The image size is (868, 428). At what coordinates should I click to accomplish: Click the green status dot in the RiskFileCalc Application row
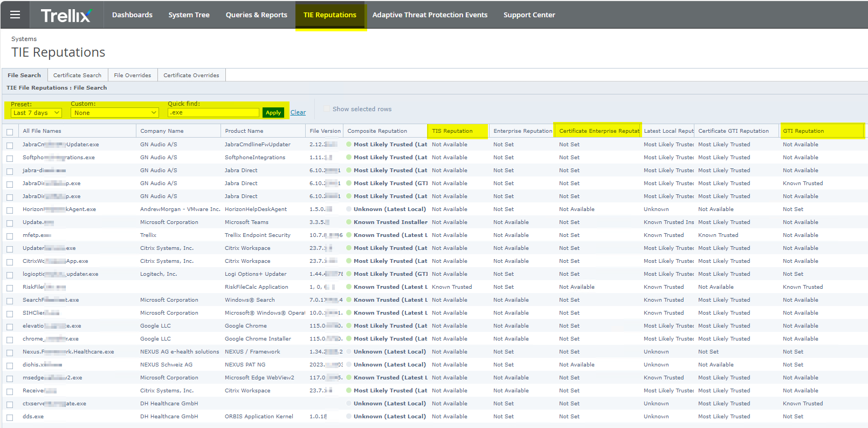coord(349,287)
